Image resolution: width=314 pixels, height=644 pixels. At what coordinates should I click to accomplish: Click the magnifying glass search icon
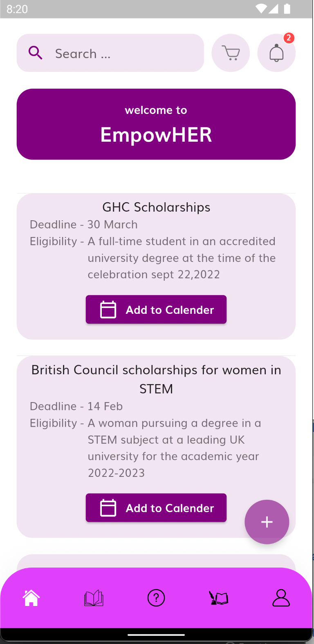36,53
